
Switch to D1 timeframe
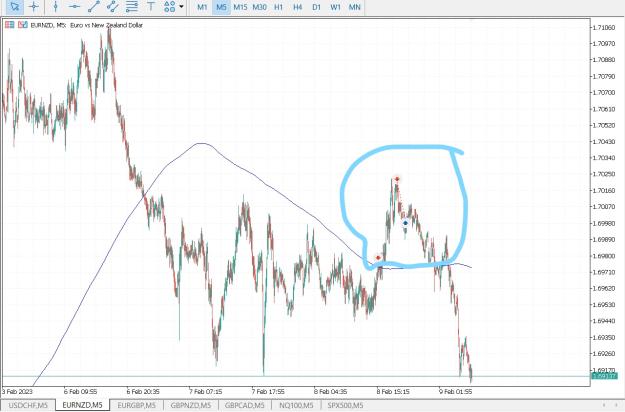coord(316,7)
